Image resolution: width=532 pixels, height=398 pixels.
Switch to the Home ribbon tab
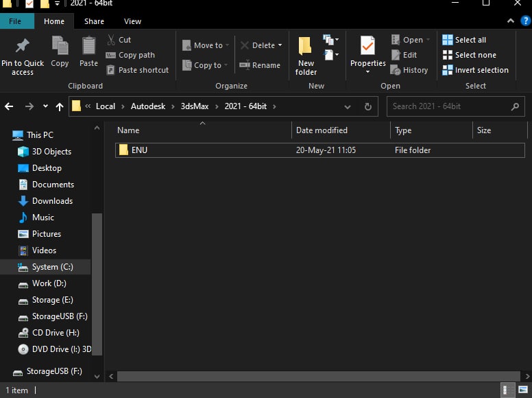pos(54,21)
